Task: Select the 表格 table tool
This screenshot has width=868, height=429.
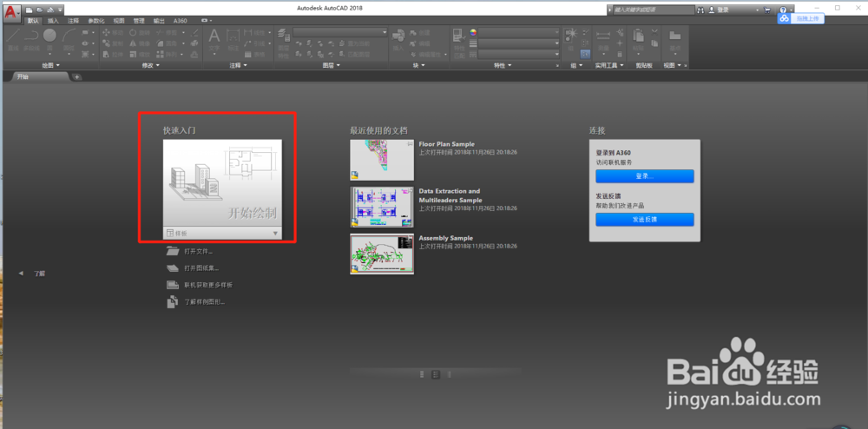Action: point(253,54)
